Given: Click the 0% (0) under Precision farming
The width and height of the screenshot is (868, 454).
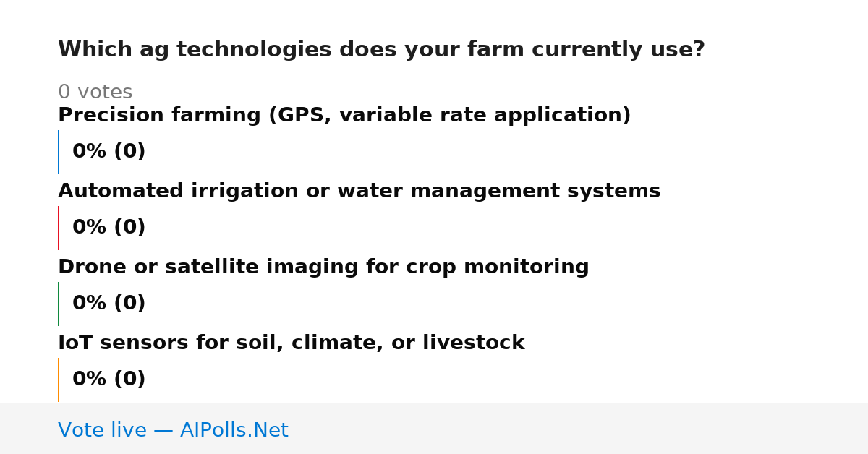Looking at the screenshot, I should [109, 152].
